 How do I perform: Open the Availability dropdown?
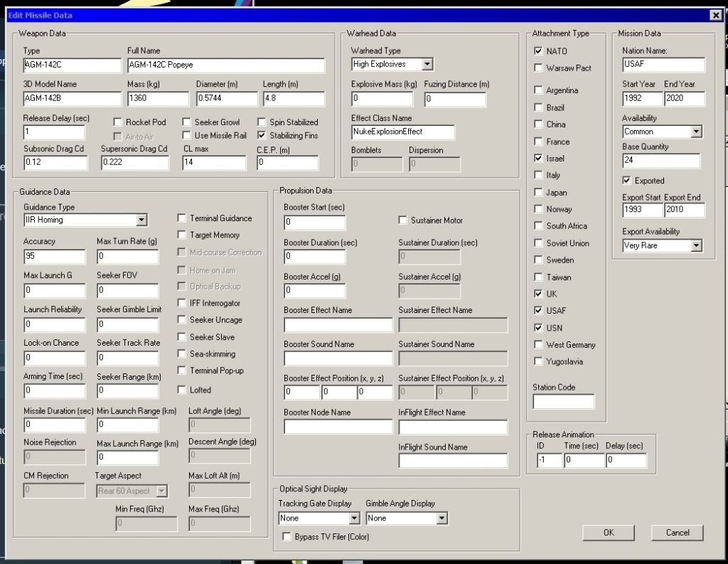tap(696, 132)
